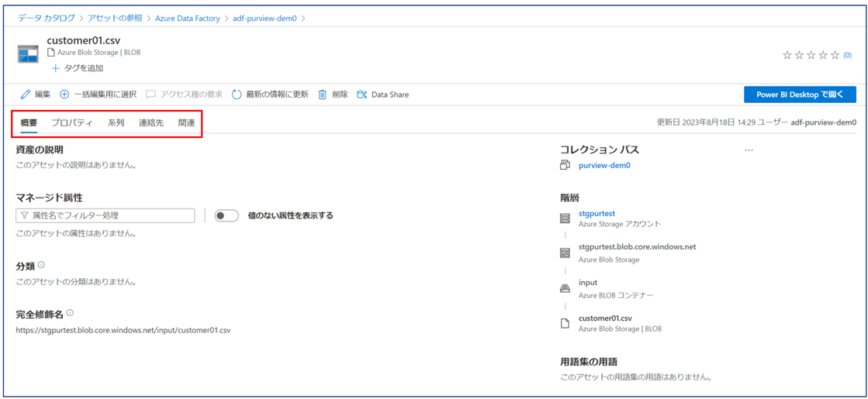Open the 連絡先 tab
The height and width of the screenshot is (399, 868).
pos(151,123)
